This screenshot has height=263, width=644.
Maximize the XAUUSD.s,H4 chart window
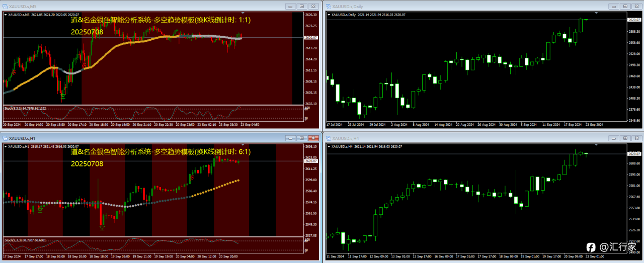pos(625,138)
